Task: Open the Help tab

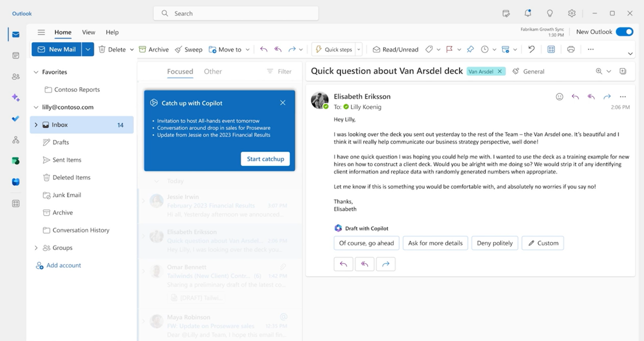Action: 112,32
